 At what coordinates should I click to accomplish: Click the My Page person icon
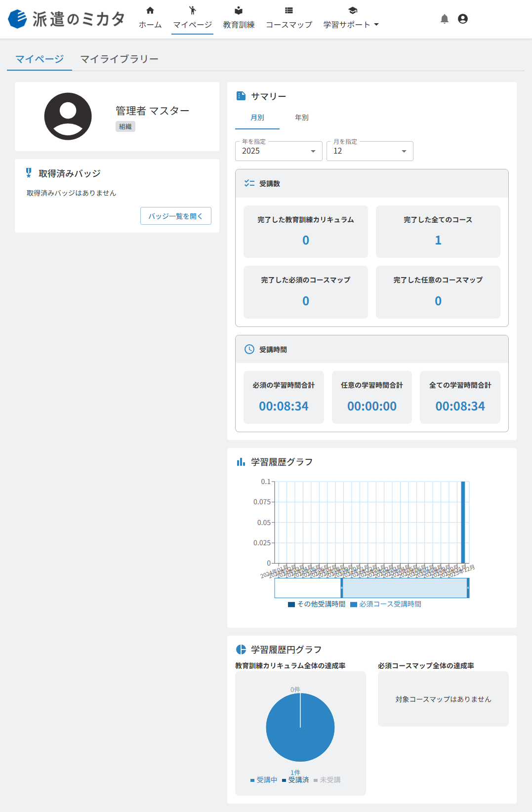click(193, 10)
